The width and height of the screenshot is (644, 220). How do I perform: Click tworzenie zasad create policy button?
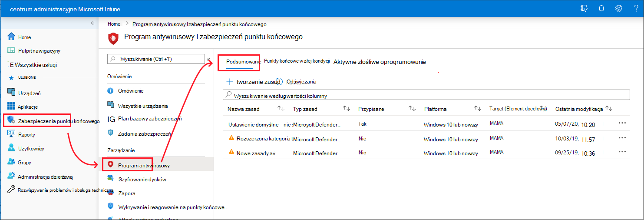(254, 82)
